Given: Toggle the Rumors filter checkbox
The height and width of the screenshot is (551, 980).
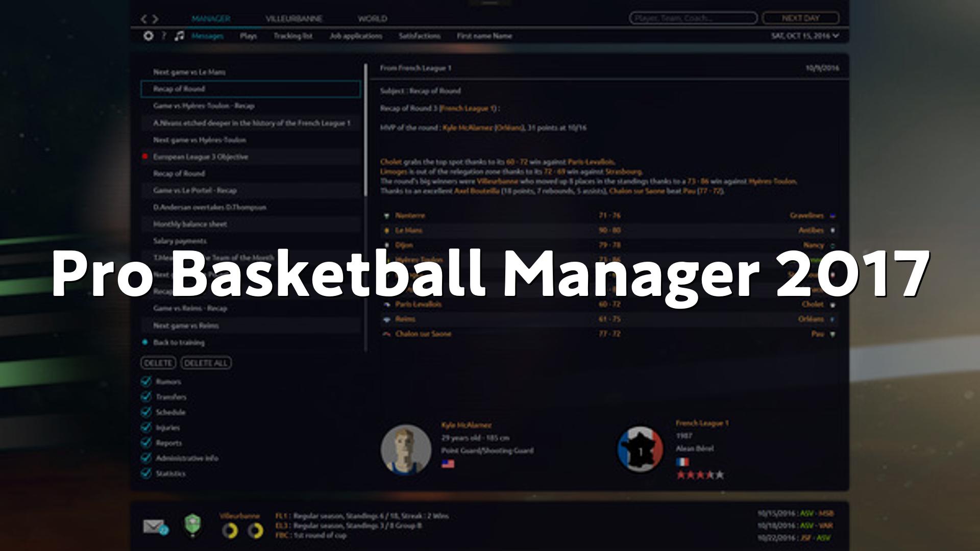Looking at the screenshot, I should tap(146, 381).
